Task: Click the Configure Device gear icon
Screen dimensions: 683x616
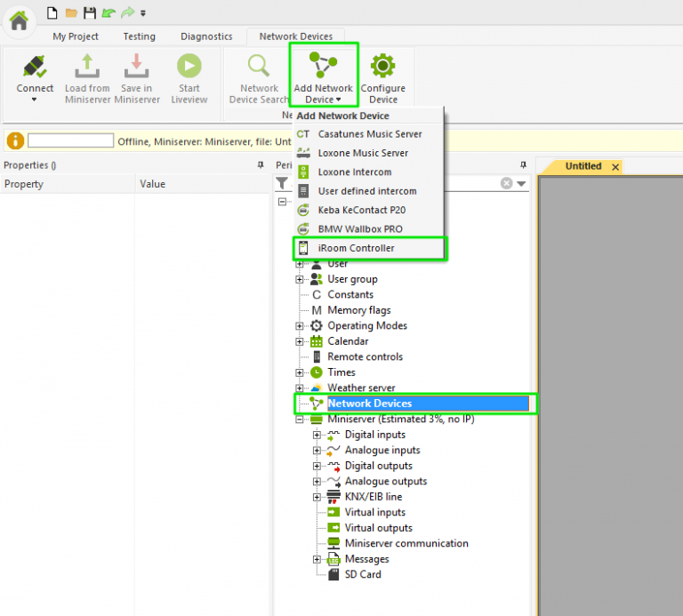Action: click(x=382, y=68)
